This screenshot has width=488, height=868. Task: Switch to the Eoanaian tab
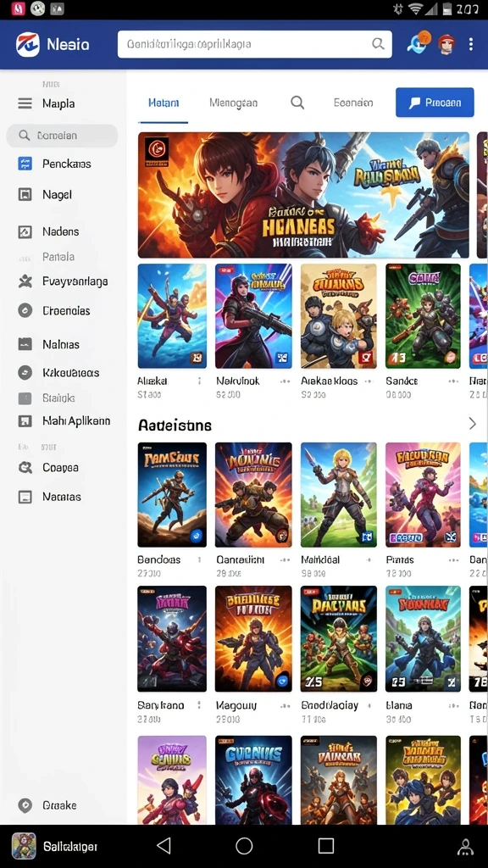tap(353, 103)
